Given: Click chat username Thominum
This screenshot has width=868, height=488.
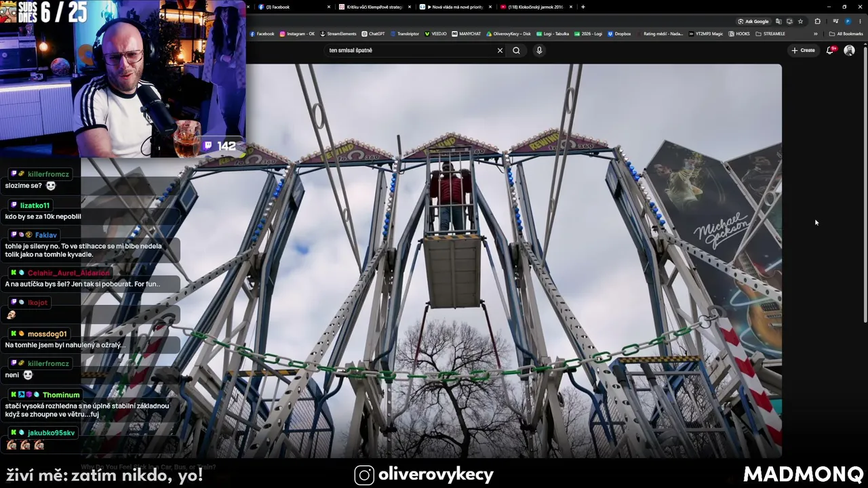Looking at the screenshot, I should 61,395.
